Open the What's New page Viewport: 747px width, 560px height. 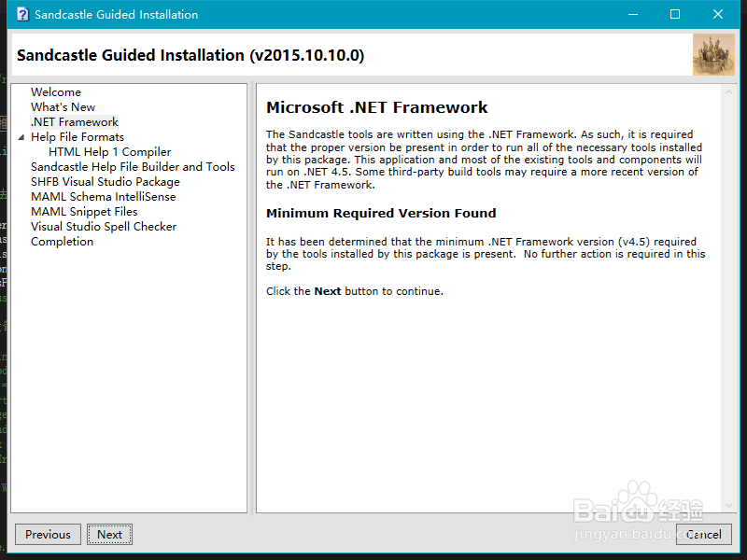[x=63, y=107]
